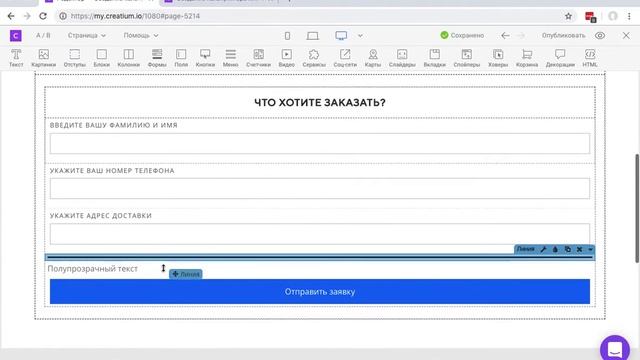Open the Колонки tool
Viewport: 640px width, 360px height.
point(129,58)
